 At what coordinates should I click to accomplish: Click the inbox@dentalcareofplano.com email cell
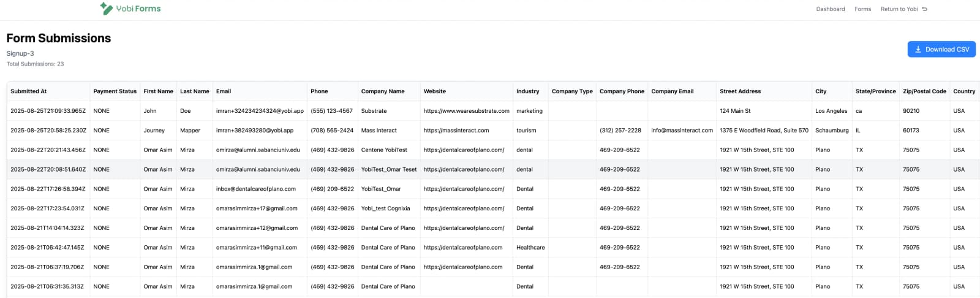(256, 189)
